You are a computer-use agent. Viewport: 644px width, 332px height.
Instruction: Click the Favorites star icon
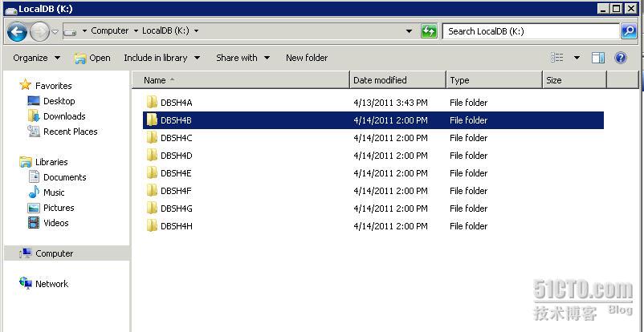pyautogui.click(x=26, y=85)
